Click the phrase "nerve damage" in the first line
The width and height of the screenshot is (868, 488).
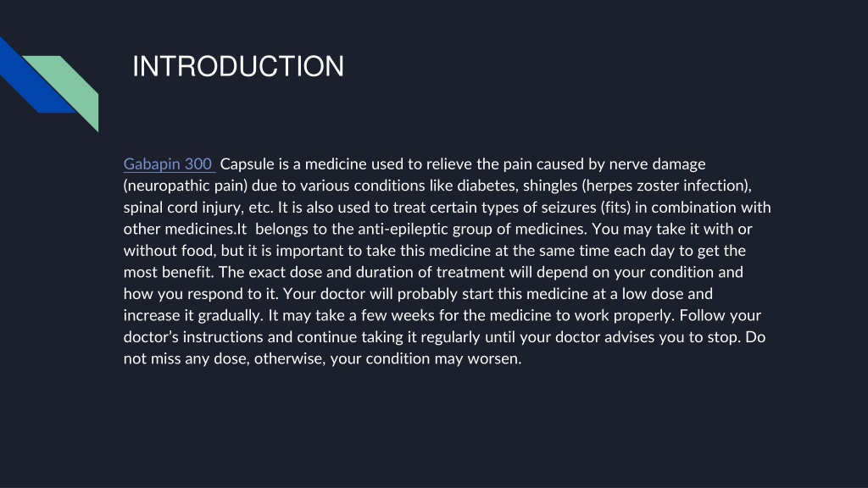click(x=657, y=164)
